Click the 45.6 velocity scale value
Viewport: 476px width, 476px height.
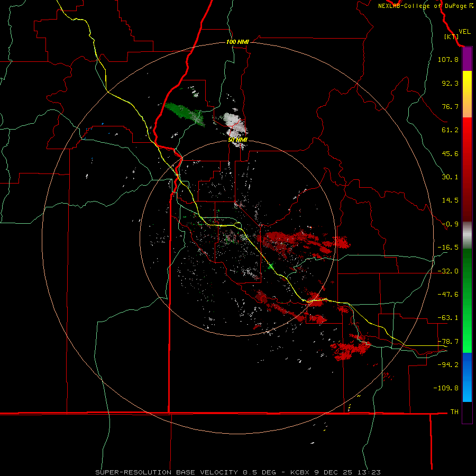pyautogui.click(x=450, y=153)
